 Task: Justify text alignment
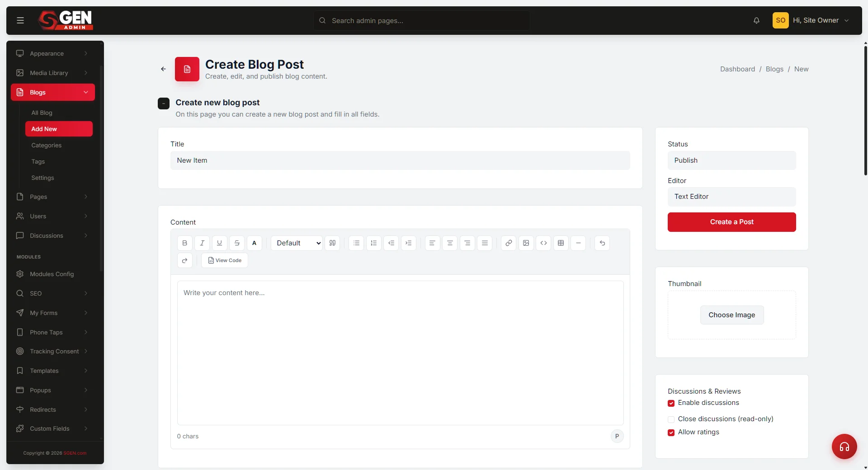click(x=485, y=243)
